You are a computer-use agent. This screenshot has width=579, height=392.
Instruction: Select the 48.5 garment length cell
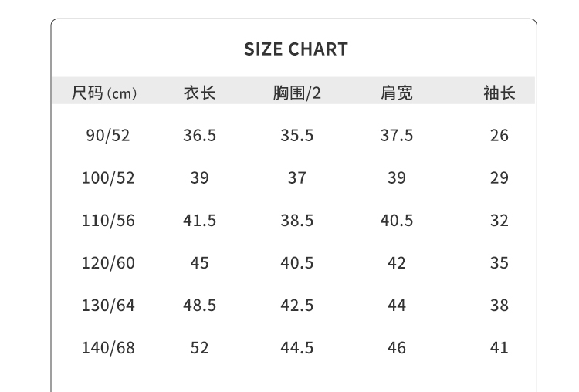point(199,306)
